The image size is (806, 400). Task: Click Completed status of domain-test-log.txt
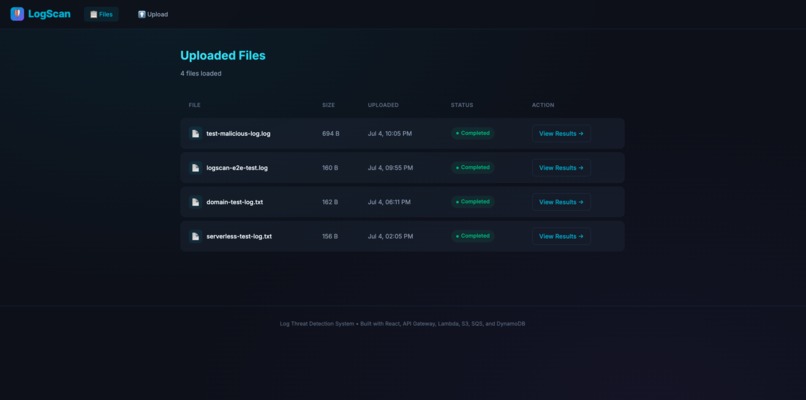473,202
